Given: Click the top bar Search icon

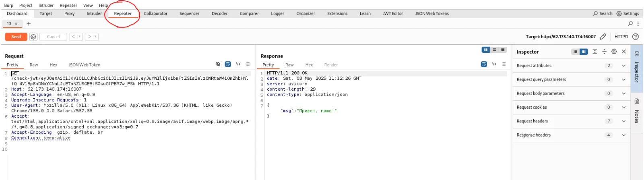Looking at the screenshot, I should tap(595, 14).
